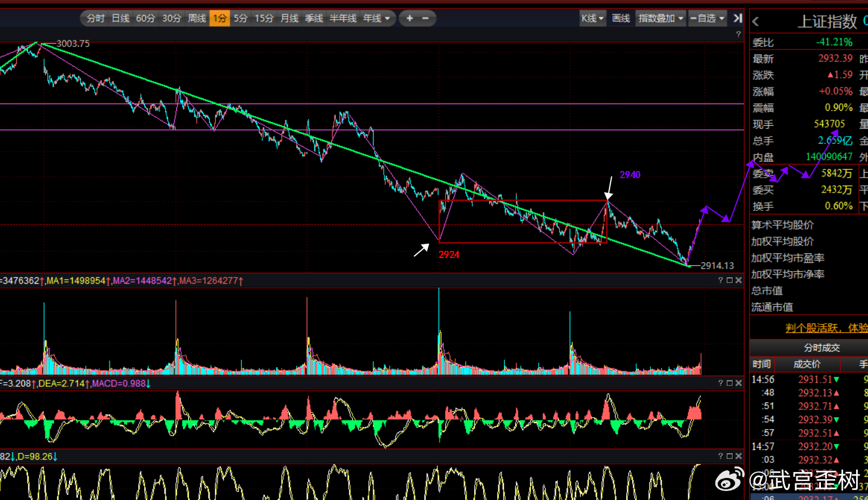The image size is (868, 500).
Task: Jump to latest bar using end arrow icon
Action: click(738, 18)
